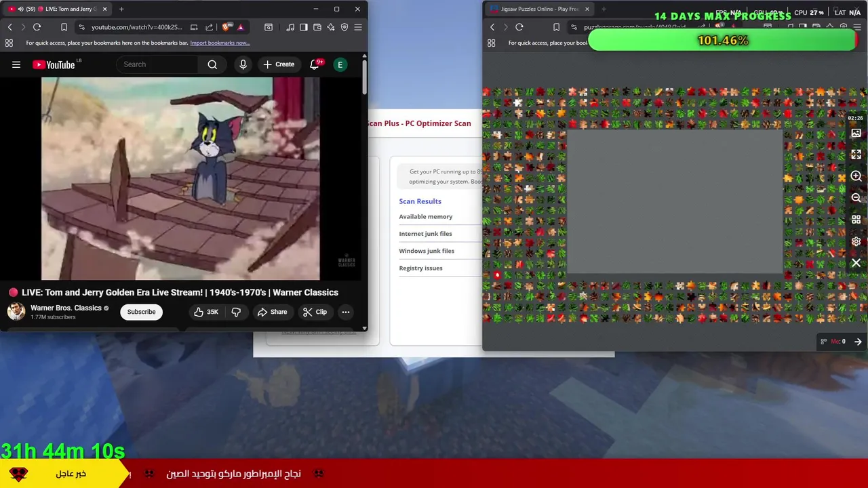Open the Brave VPN shield icon

[344, 27]
